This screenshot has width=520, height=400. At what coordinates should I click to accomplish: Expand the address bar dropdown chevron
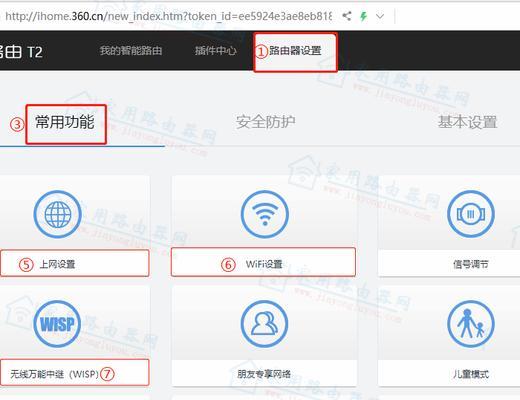380,16
